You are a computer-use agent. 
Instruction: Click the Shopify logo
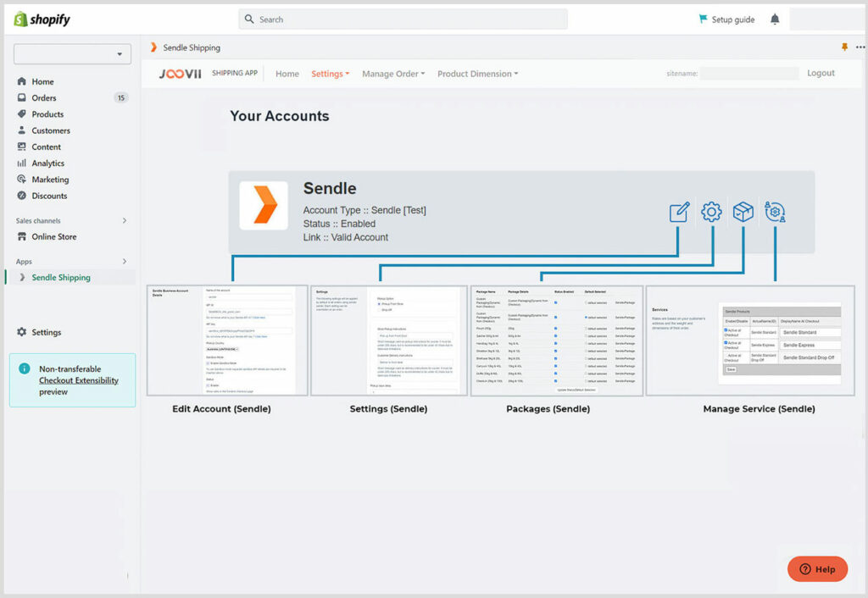[x=42, y=19]
